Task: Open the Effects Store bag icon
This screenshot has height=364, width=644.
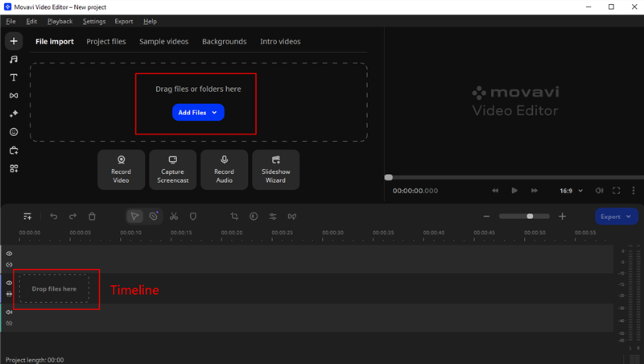Action: pyautogui.click(x=14, y=151)
